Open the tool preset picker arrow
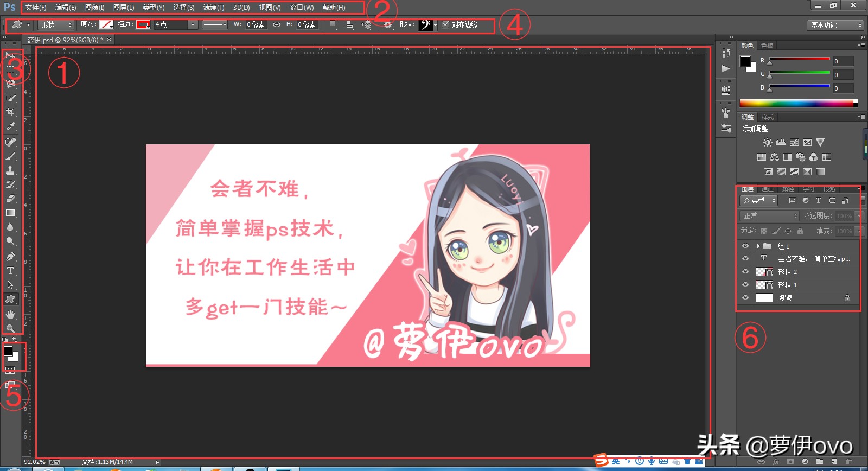The width and height of the screenshot is (868, 471). 29,24
